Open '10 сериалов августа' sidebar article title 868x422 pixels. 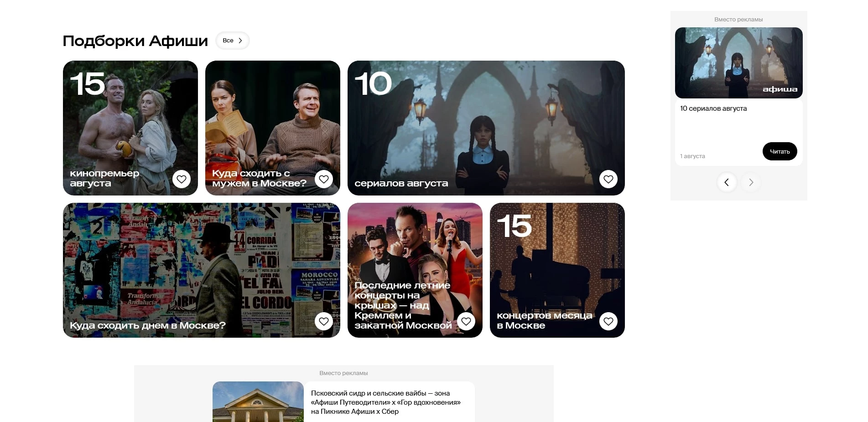(x=713, y=108)
